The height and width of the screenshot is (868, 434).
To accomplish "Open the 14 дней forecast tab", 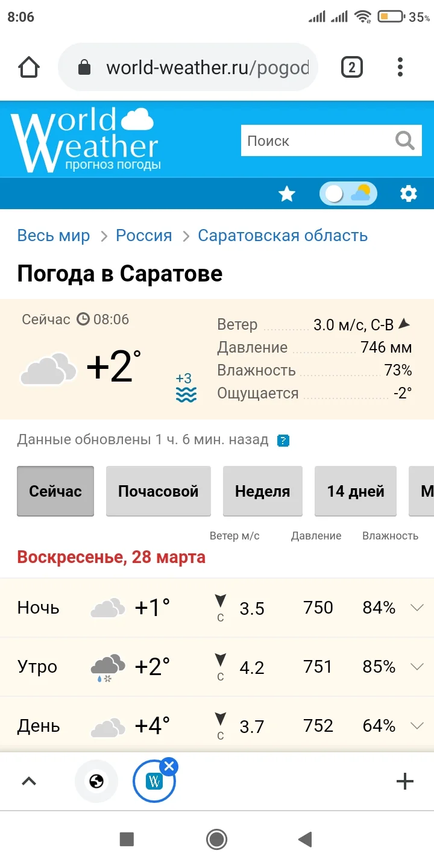I will pos(356,491).
